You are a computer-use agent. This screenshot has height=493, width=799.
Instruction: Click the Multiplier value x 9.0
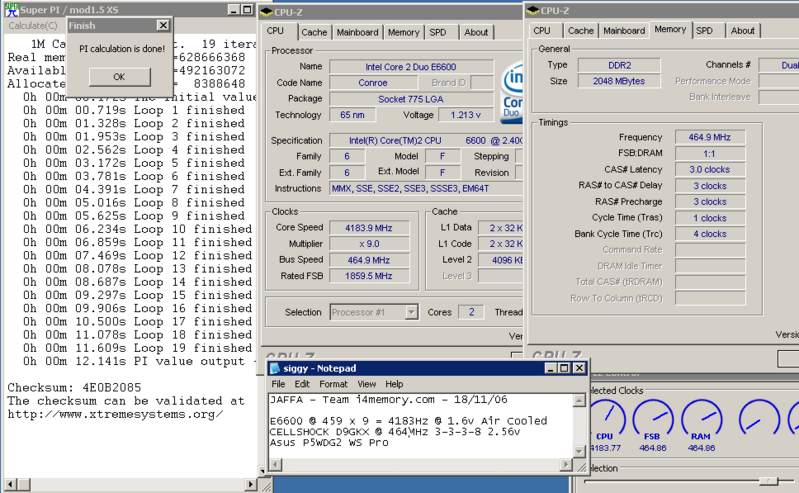[x=369, y=244]
